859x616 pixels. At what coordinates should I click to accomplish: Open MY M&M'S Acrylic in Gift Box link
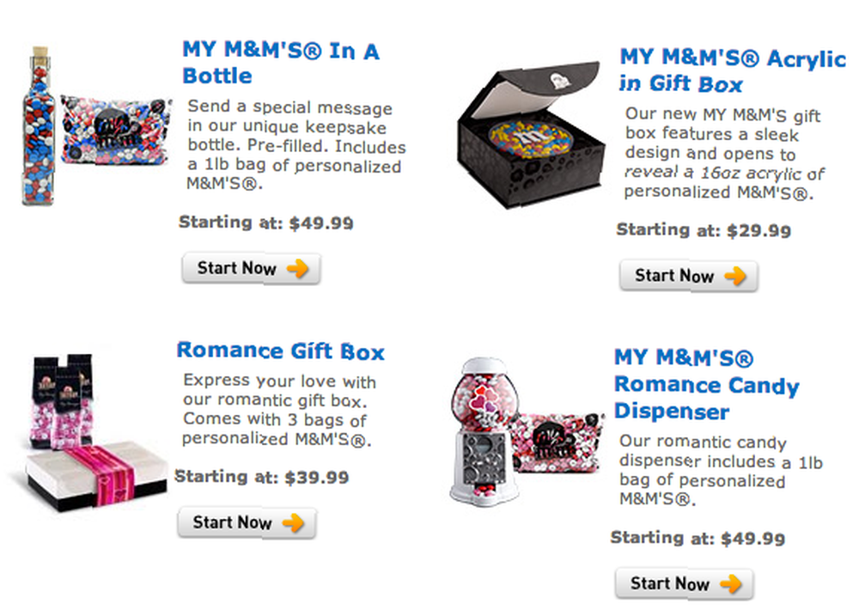pyautogui.click(x=733, y=70)
